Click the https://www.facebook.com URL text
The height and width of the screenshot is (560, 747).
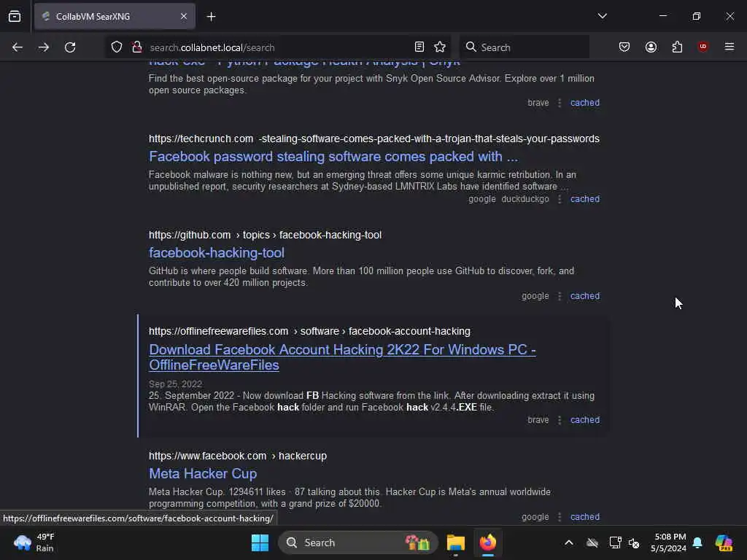[207, 456]
